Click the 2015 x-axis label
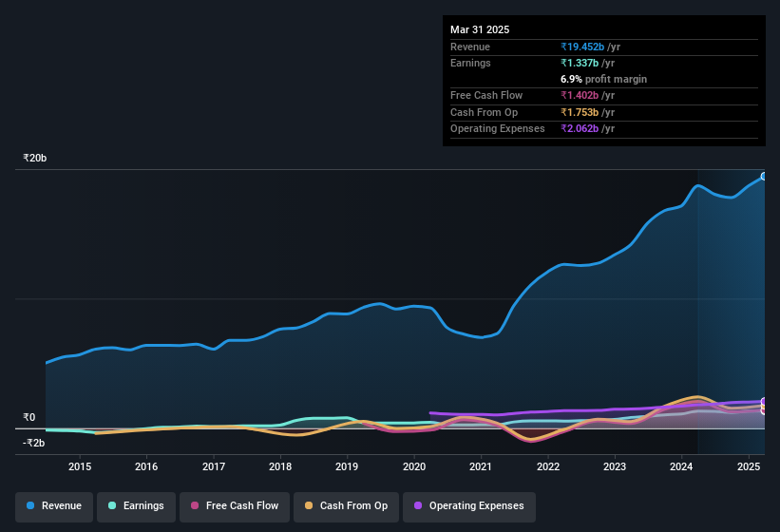Screen dimensions: 780x532 tap(80, 466)
